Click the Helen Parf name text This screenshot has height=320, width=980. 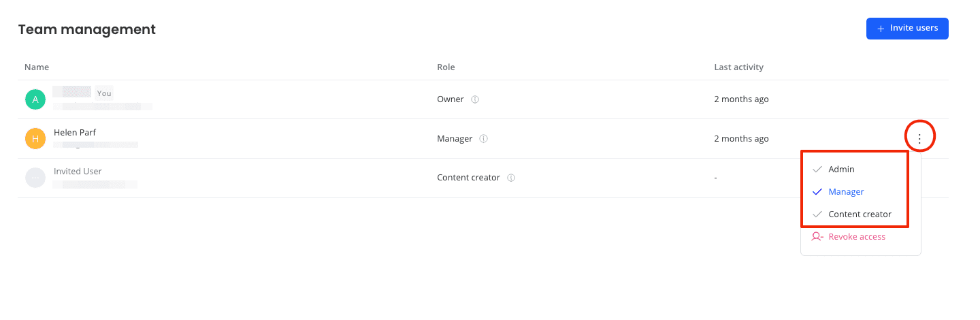75,133
